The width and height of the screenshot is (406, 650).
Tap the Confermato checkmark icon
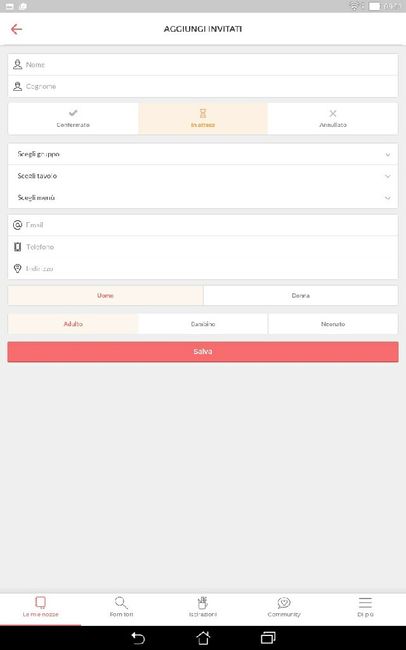pos(73,113)
